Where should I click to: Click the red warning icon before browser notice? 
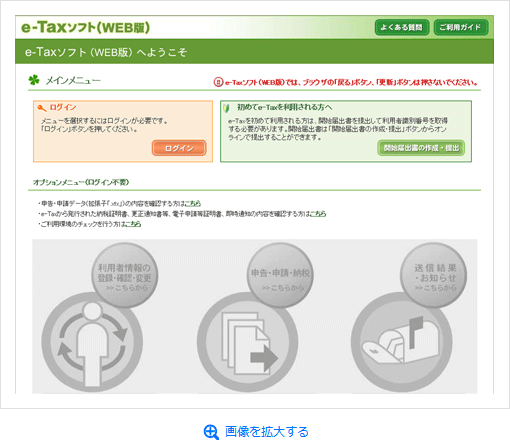218,82
